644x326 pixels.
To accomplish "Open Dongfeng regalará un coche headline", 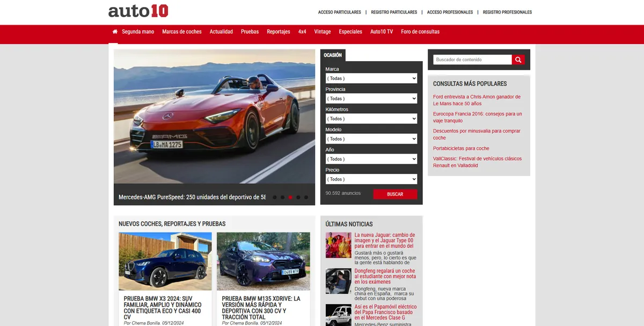I will [385, 276].
